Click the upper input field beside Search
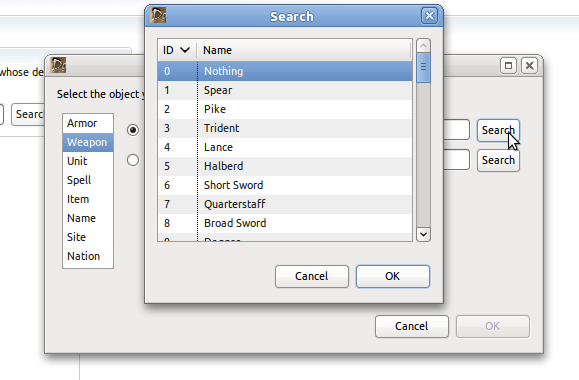 (456, 130)
